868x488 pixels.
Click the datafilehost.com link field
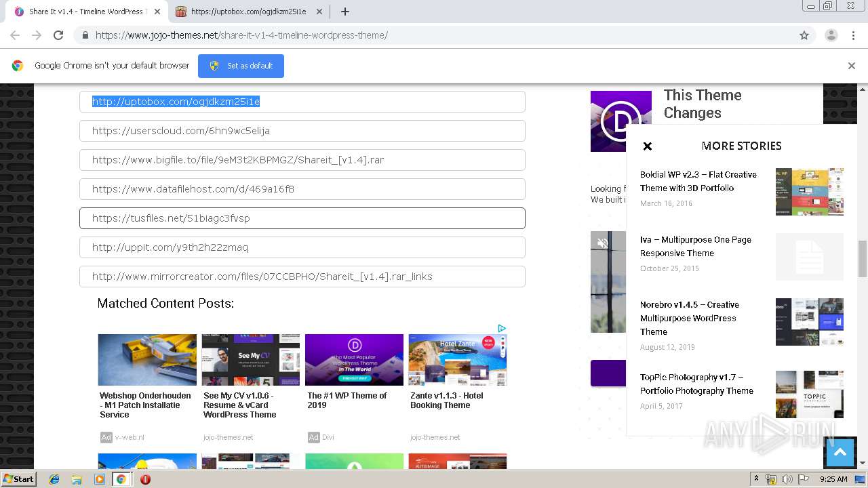[302, 189]
